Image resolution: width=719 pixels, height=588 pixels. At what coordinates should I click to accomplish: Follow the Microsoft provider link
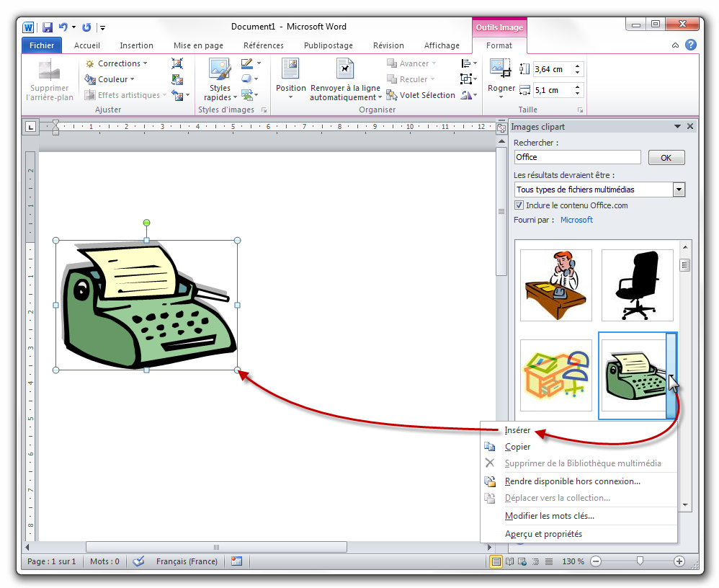click(x=576, y=220)
